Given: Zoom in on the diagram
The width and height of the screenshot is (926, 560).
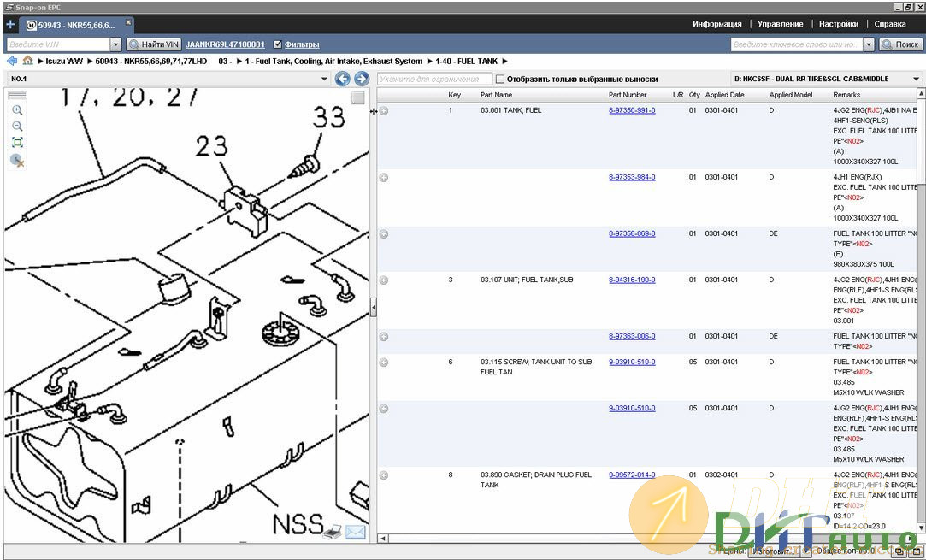Looking at the screenshot, I should 17,110.
